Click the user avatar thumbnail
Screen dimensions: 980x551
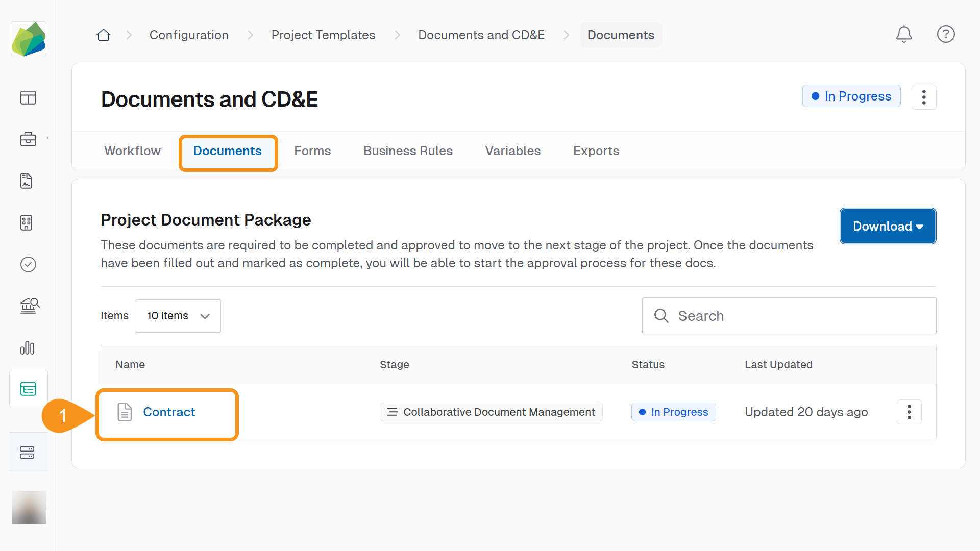[x=29, y=507]
